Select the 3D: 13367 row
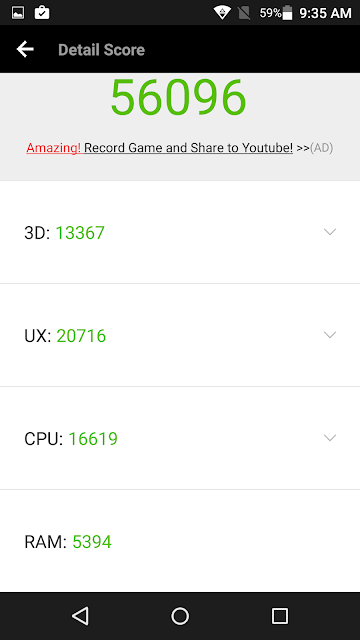 tap(180, 232)
